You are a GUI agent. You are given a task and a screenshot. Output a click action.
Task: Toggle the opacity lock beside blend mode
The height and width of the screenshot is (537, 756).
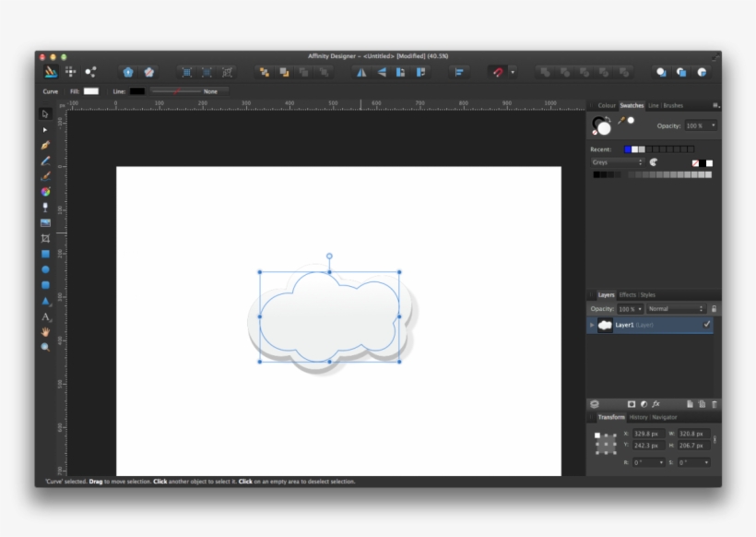[x=714, y=309]
